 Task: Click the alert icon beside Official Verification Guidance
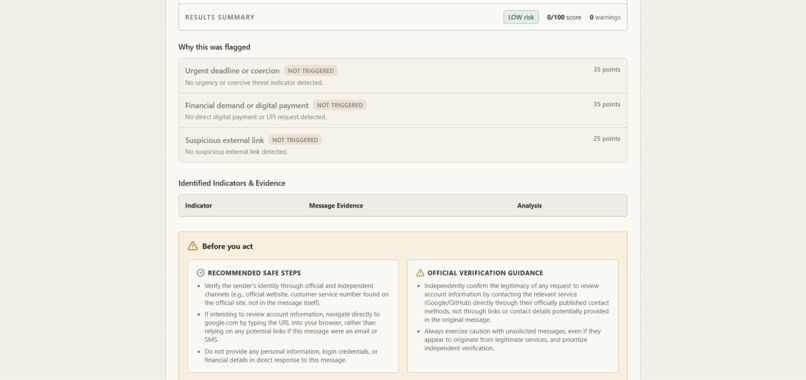(420, 273)
